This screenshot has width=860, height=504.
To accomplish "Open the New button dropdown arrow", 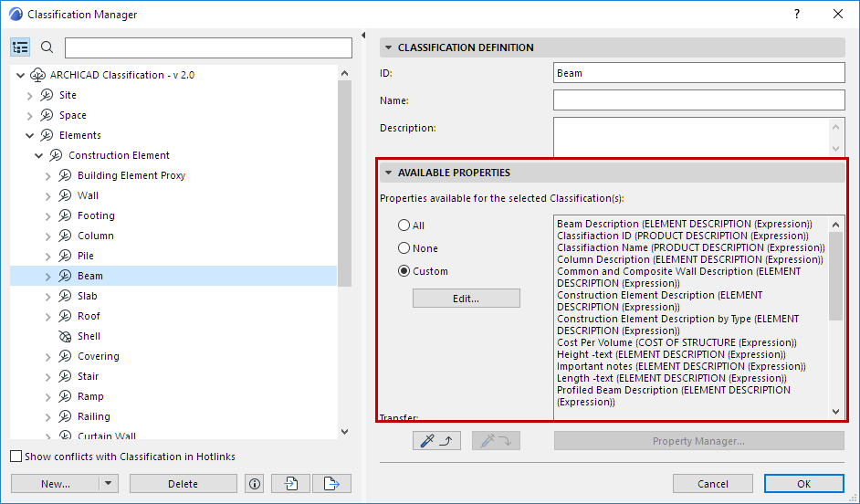I will tap(108, 484).
